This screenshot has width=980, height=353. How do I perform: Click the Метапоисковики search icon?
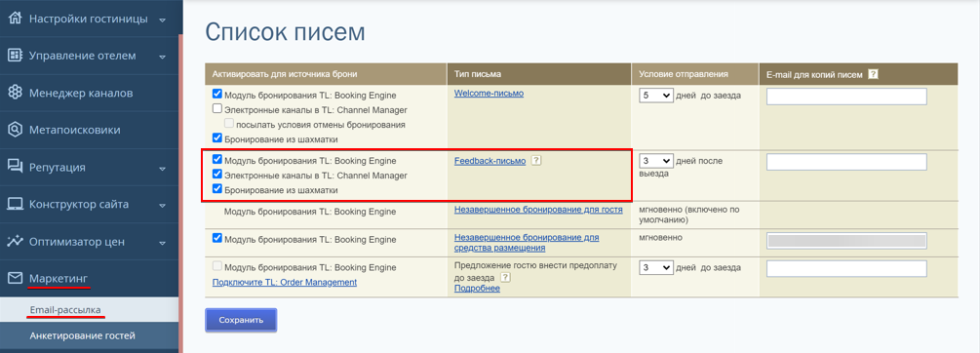[15, 130]
